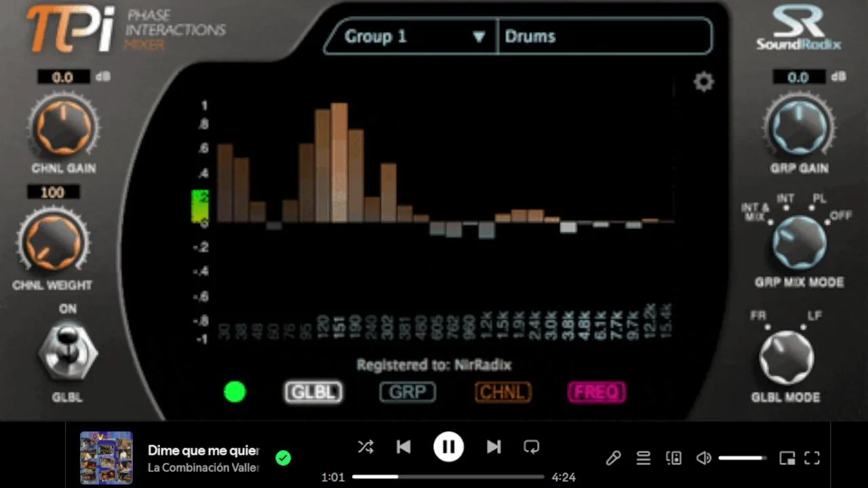Select the group gain dB value field
868x488 pixels.
point(798,77)
